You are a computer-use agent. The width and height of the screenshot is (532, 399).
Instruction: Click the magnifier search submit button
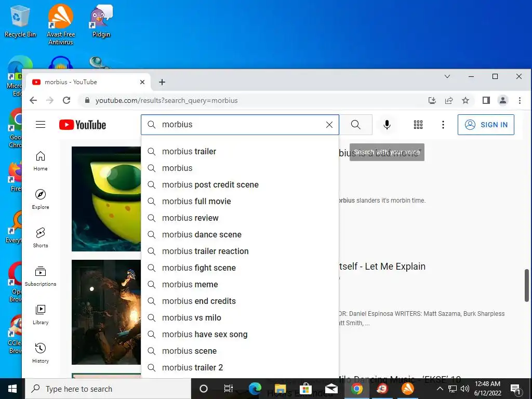tap(355, 125)
